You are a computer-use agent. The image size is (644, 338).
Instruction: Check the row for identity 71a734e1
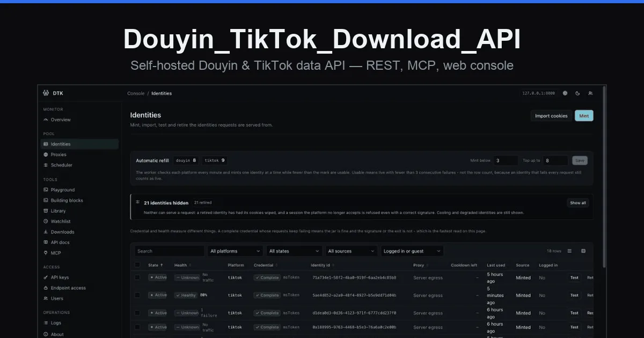[137, 277]
